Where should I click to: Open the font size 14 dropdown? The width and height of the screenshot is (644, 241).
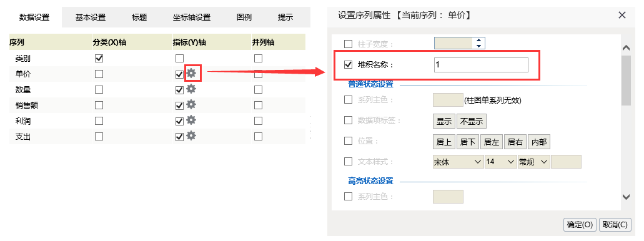click(500, 162)
